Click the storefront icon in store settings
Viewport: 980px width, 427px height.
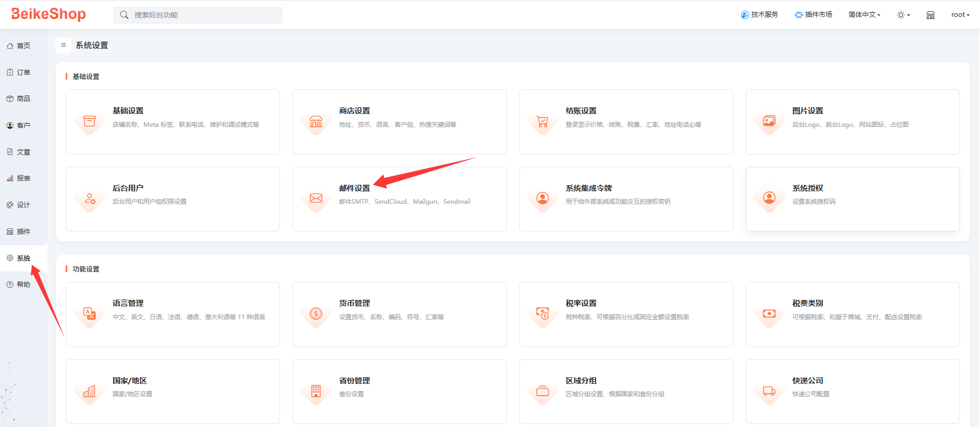pyautogui.click(x=316, y=122)
